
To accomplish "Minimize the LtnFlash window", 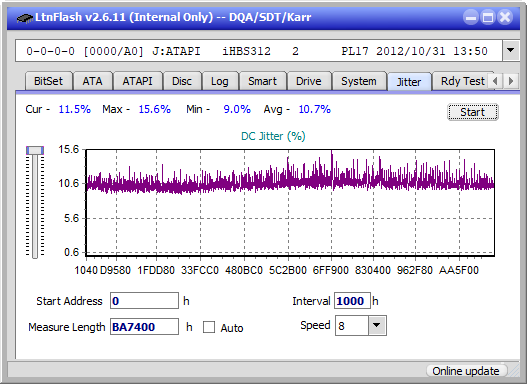I will 471,17.
